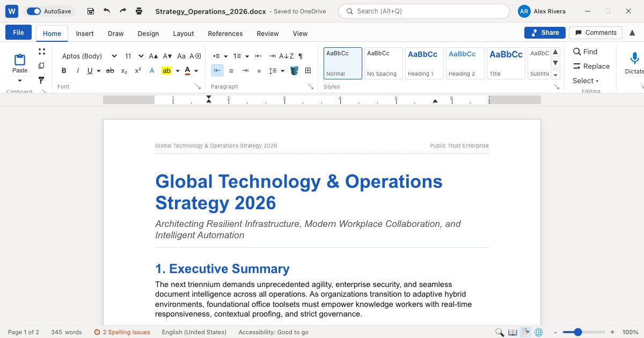Open the Comments pane button
Viewport: 644px width, 338px height.
pyautogui.click(x=596, y=33)
